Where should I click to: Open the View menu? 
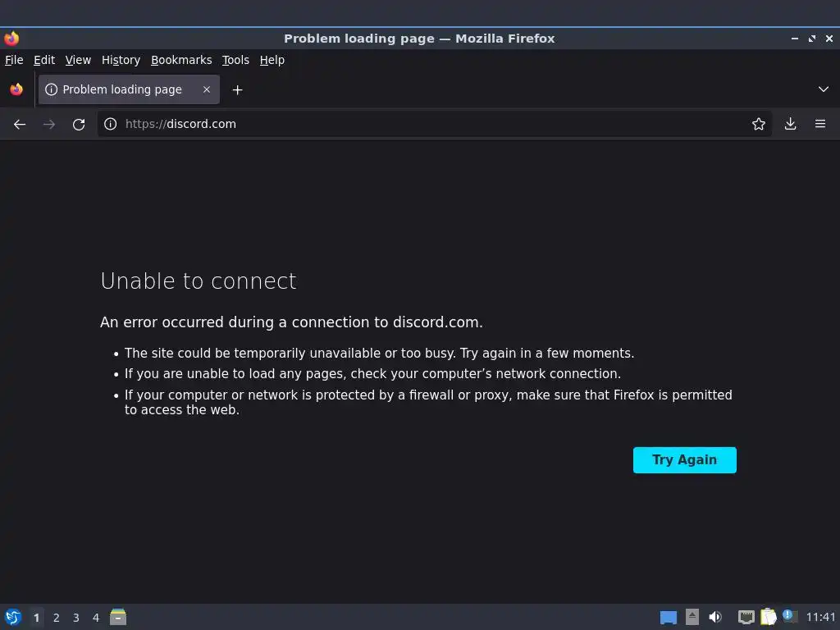(x=78, y=60)
